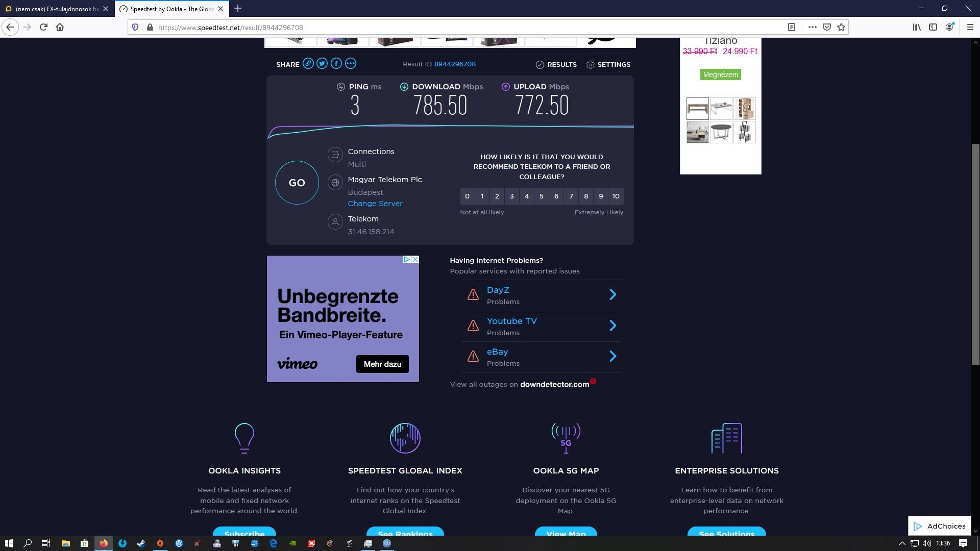Image resolution: width=980 pixels, height=551 pixels.
Task: Rate recommendation as 9
Action: pos(601,196)
